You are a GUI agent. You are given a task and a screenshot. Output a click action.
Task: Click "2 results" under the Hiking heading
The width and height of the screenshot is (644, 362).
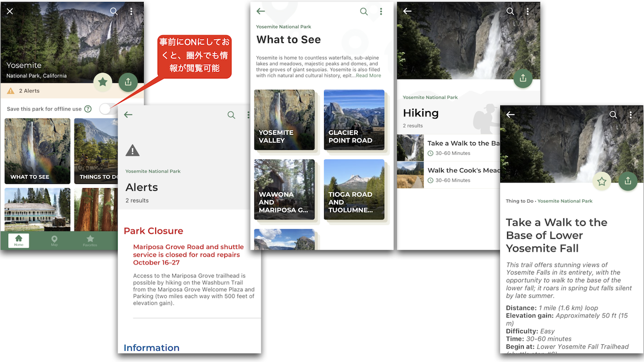click(x=413, y=126)
